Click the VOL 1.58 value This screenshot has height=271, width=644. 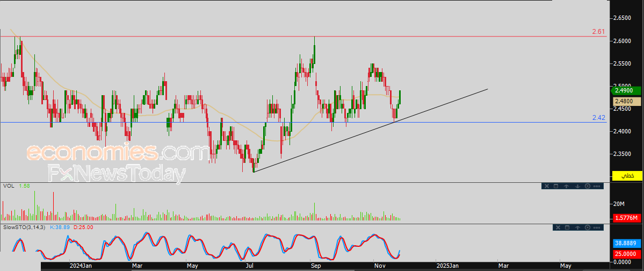point(24,186)
